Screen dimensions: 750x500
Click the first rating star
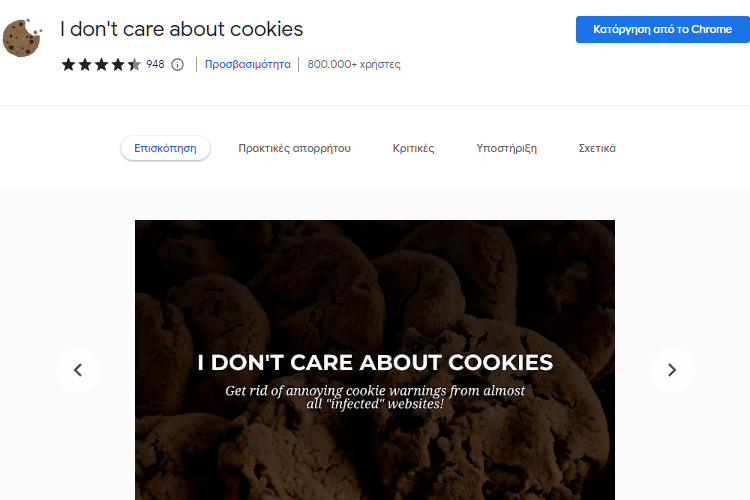(x=68, y=64)
